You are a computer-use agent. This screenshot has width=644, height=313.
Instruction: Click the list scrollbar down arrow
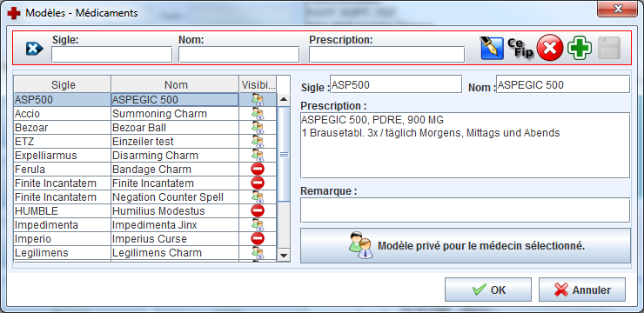tap(284, 255)
